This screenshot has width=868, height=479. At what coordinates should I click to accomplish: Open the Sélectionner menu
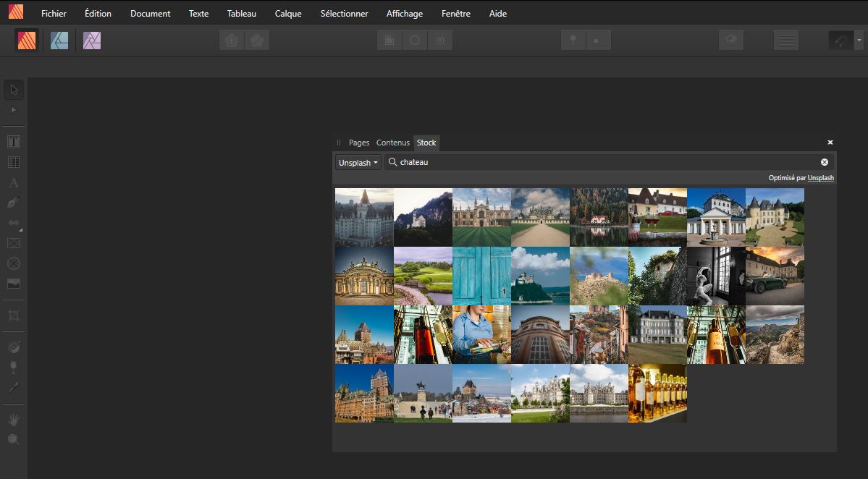click(344, 13)
